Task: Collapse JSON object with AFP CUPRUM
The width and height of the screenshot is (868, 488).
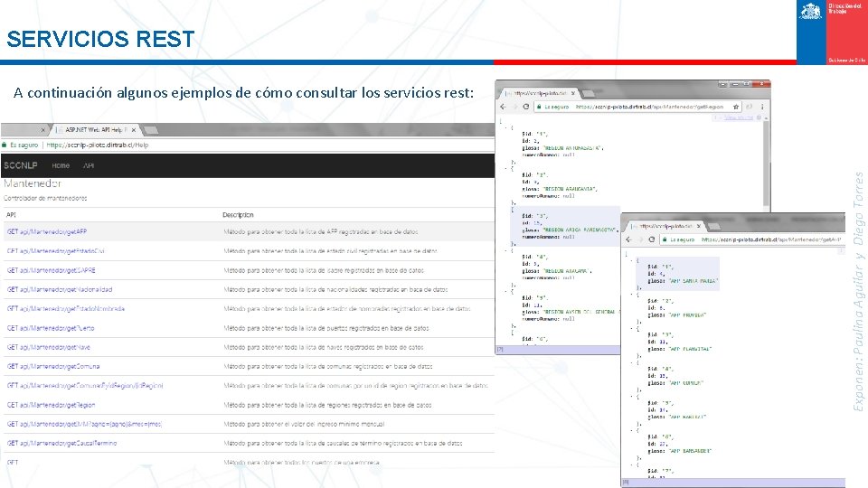Action: pos(631,362)
